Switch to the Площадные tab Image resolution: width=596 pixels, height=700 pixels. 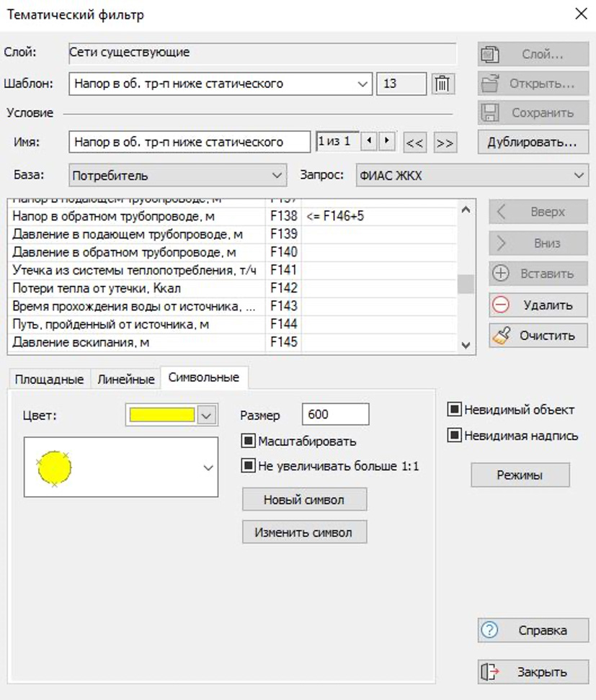click(49, 379)
